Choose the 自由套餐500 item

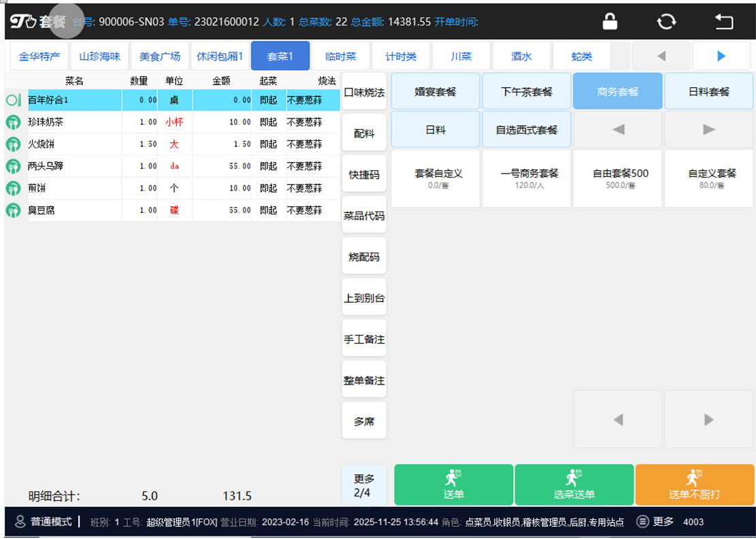(x=620, y=178)
